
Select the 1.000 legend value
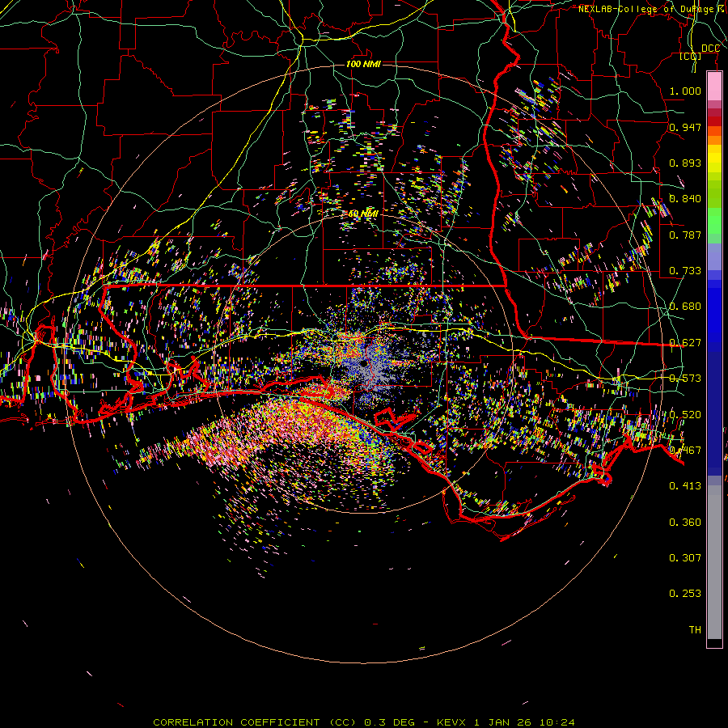685,91
